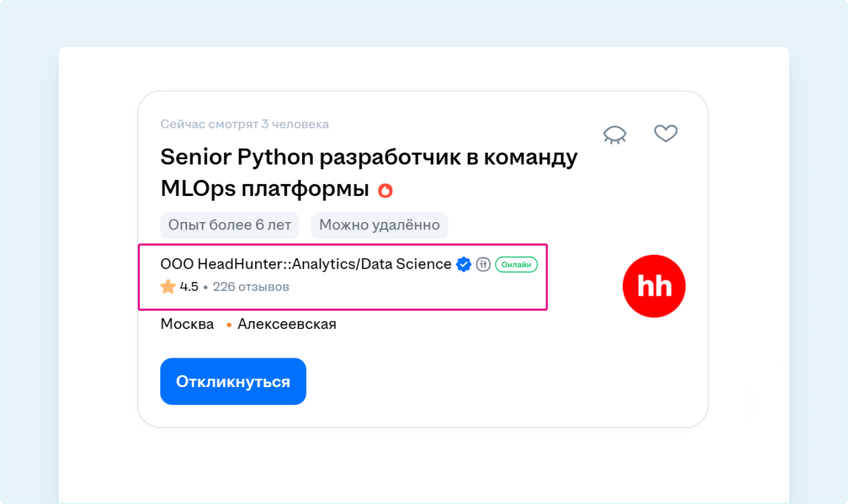Click the gray IT accreditation badge icon
The image size is (848, 504).
483,264
